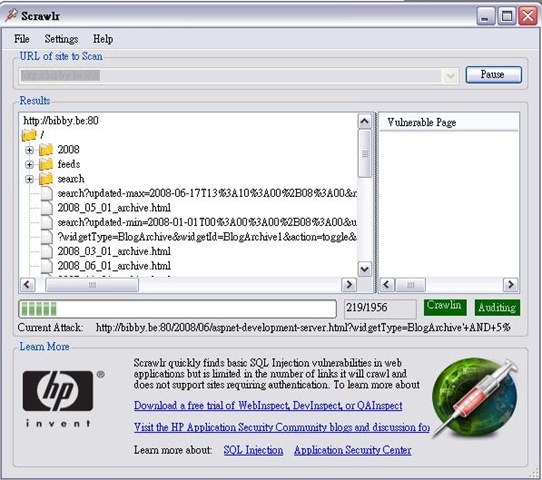Click the 219/1956 counter field

(x=380, y=308)
